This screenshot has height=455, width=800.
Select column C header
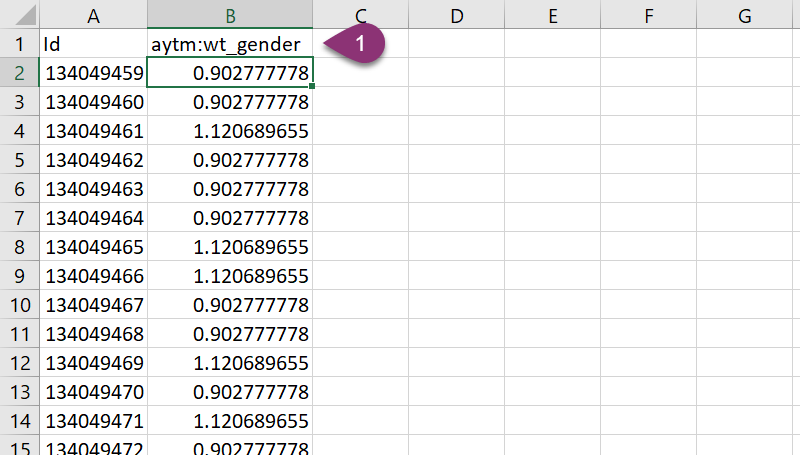361,15
